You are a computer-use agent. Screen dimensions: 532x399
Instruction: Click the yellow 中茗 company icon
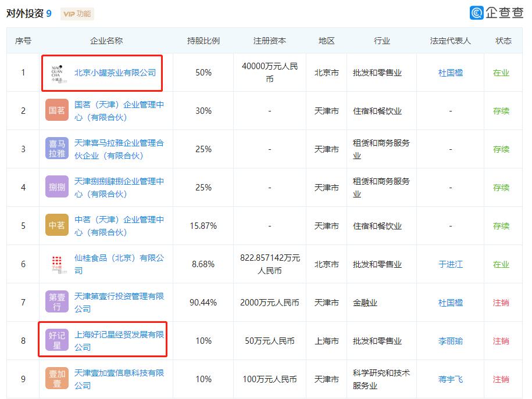tap(57, 225)
